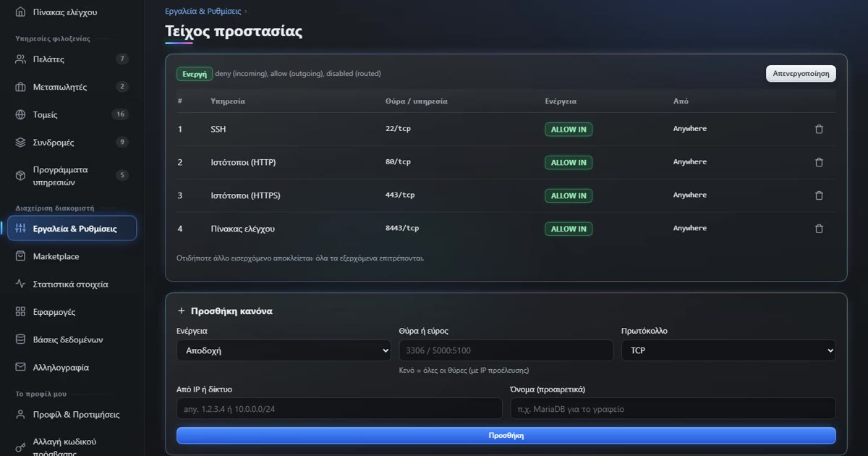Go to Τομείς section
The width and height of the screenshot is (868, 456).
(72, 114)
